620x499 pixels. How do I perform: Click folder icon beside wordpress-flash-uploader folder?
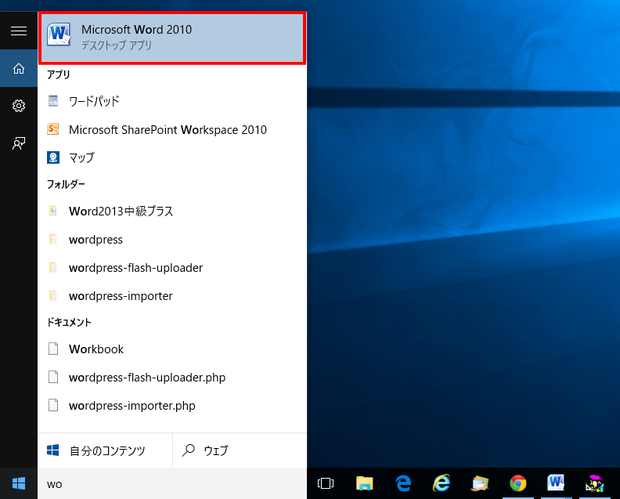(x=53, y=268)
